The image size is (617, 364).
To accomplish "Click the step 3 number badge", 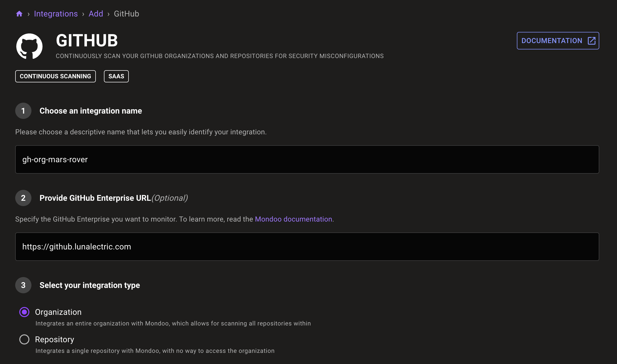I will click(23, 285).
